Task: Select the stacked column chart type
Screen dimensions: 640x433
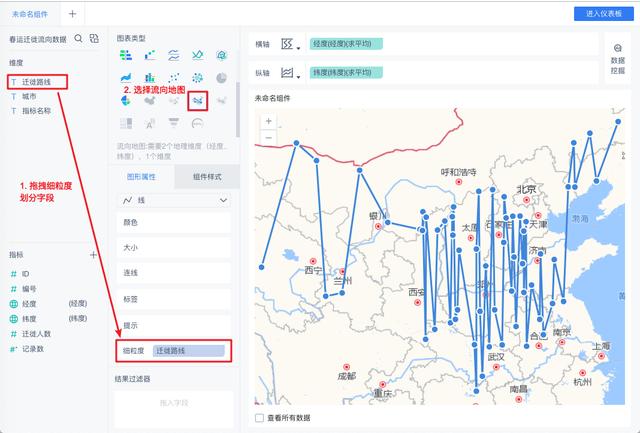Action: [150, 78]
